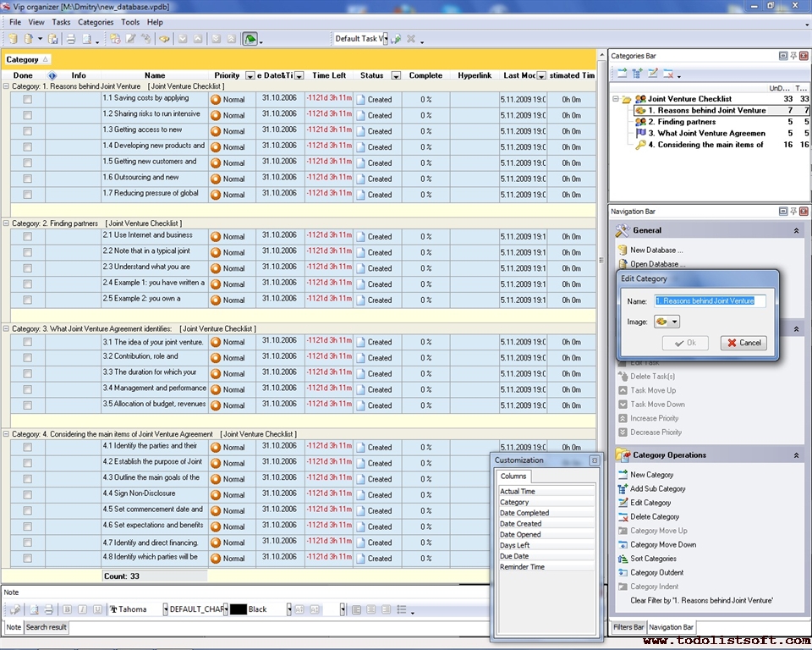Viewport: 812px width, 650px height.
Task: Click the Delete Category icon
Action: 623,517
